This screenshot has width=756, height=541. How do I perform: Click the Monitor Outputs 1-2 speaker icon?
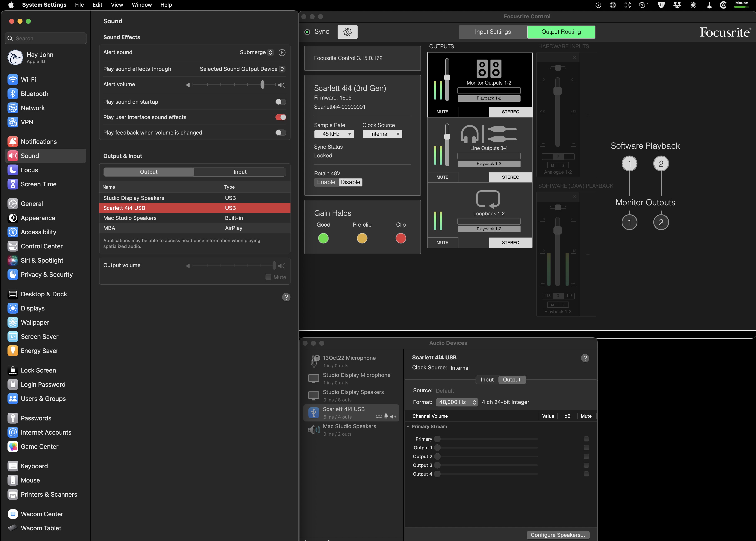[489, 69]
